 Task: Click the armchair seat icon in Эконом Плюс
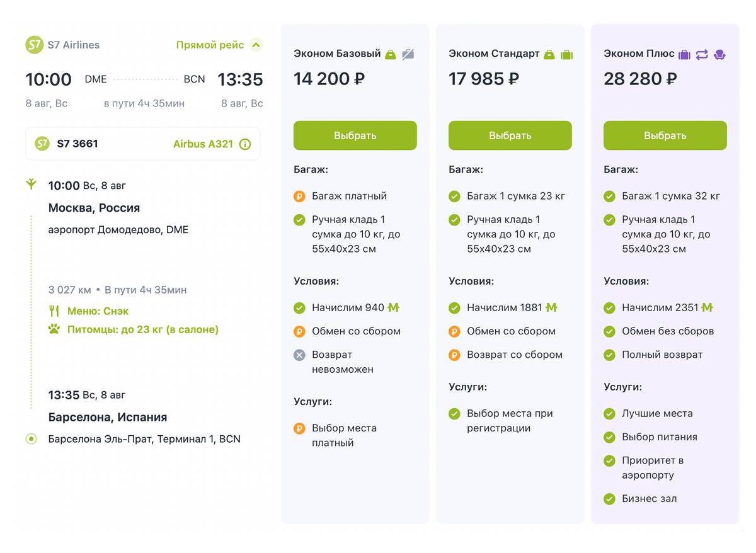pyautogui.click(x=719, y=54)
